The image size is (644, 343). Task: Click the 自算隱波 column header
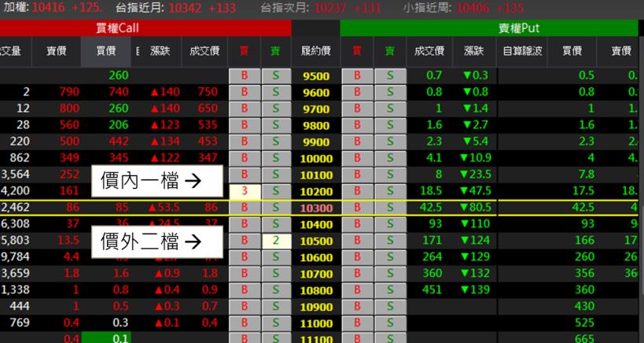point(522,51)
